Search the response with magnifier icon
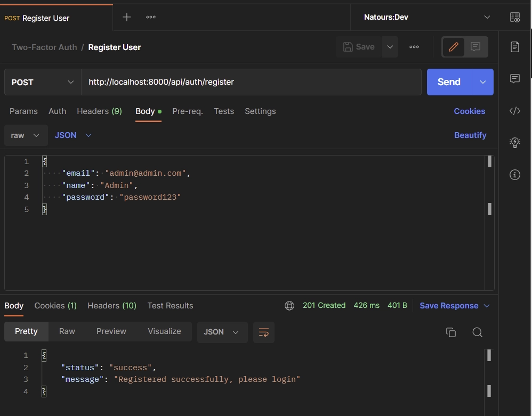 pos(477,332)
